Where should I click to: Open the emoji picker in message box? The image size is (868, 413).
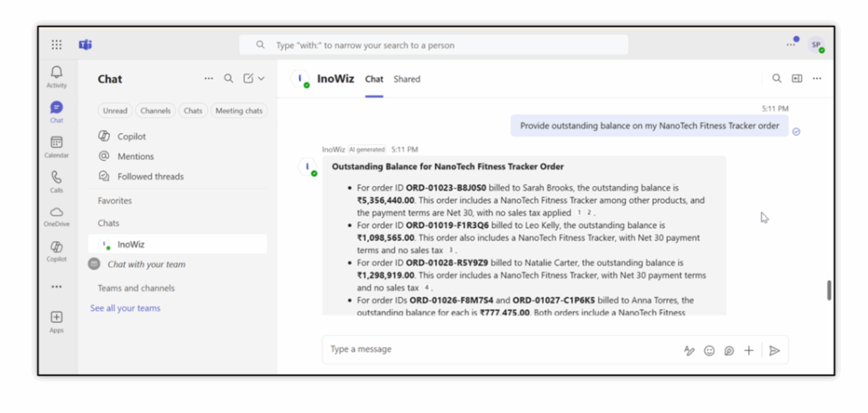709,350
